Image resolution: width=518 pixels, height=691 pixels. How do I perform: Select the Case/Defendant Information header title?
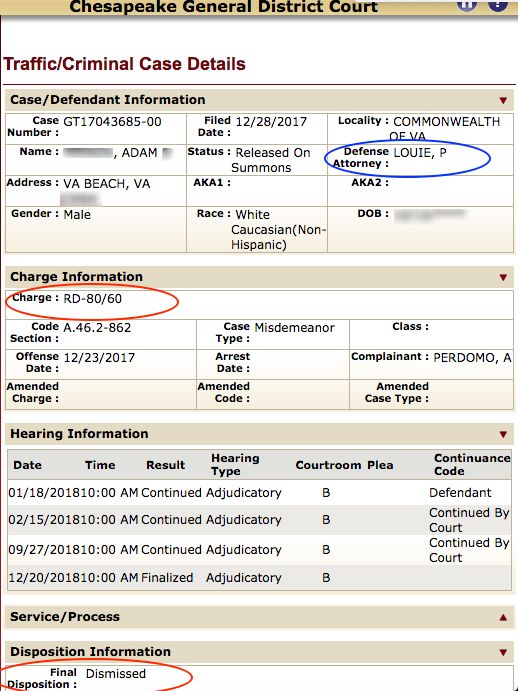coord(108,100)
